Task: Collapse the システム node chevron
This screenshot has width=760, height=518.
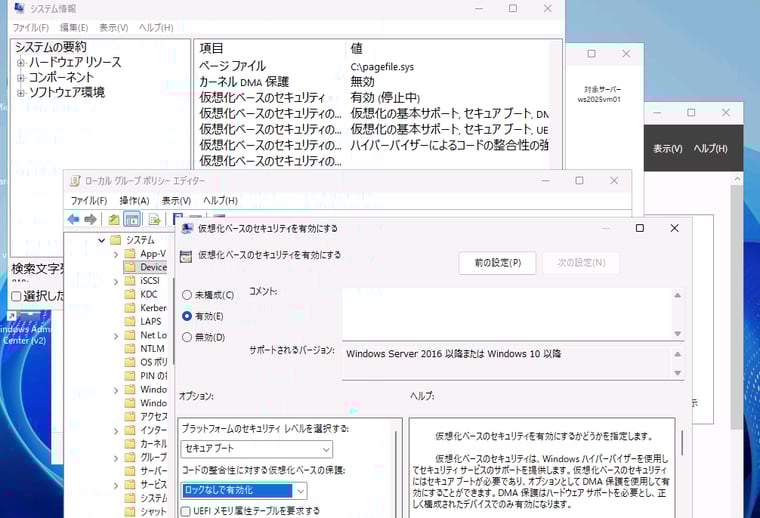Action: point(101,240)
